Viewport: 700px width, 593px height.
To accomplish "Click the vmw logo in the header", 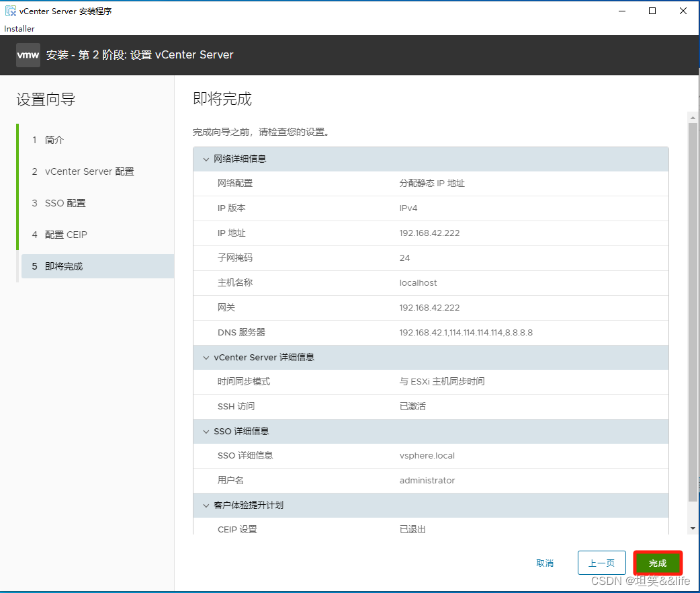I will click(28, 55).
